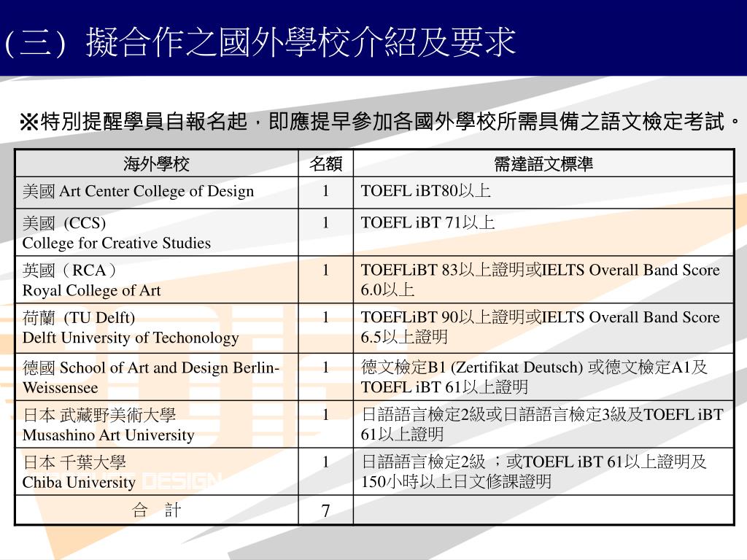Click the 日語語言檢定2級或日語語言檢定3級 requirement cell
This screenshot has width=747, height=560.
543,424
